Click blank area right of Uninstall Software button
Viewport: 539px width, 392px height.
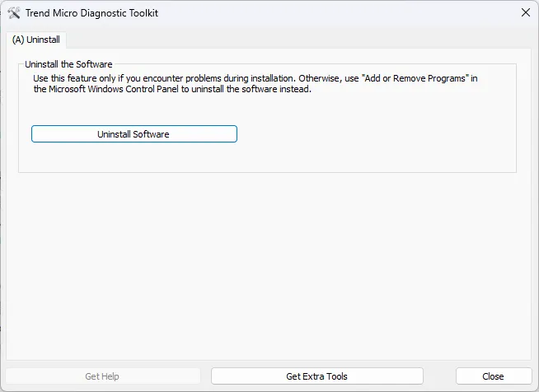pyautogui.click(x=371, y=133)
